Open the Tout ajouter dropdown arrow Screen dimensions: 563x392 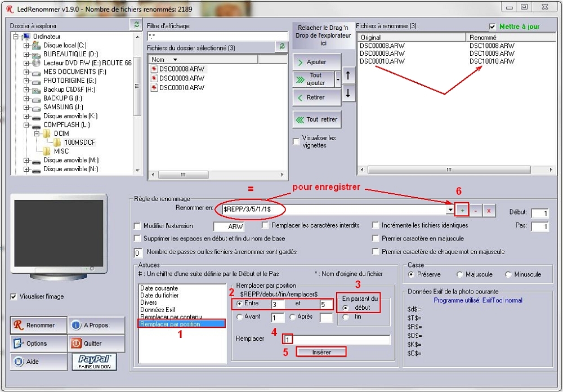coord(338,79)
